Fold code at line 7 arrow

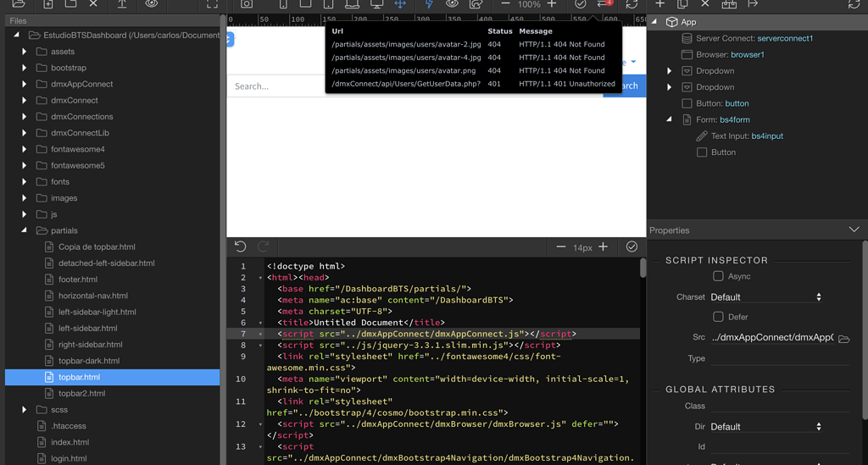(x=260, y=334)
